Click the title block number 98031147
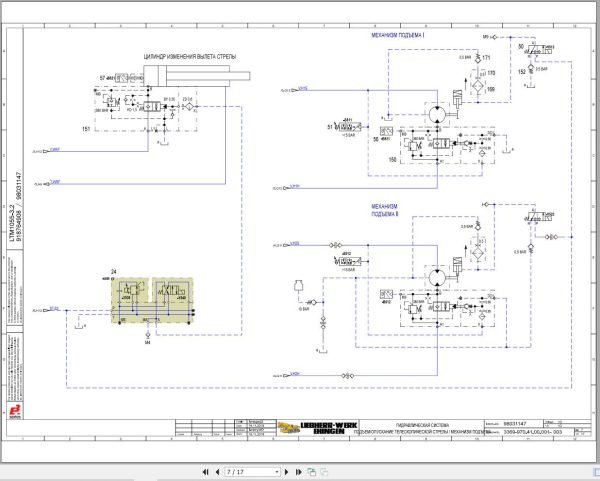 tap(515, 424)
